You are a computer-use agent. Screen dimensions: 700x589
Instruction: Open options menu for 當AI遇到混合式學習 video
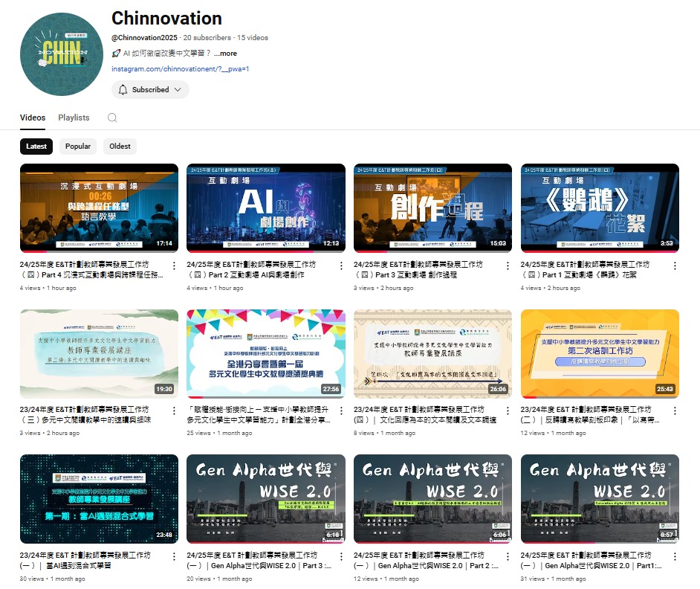(174, 556)
